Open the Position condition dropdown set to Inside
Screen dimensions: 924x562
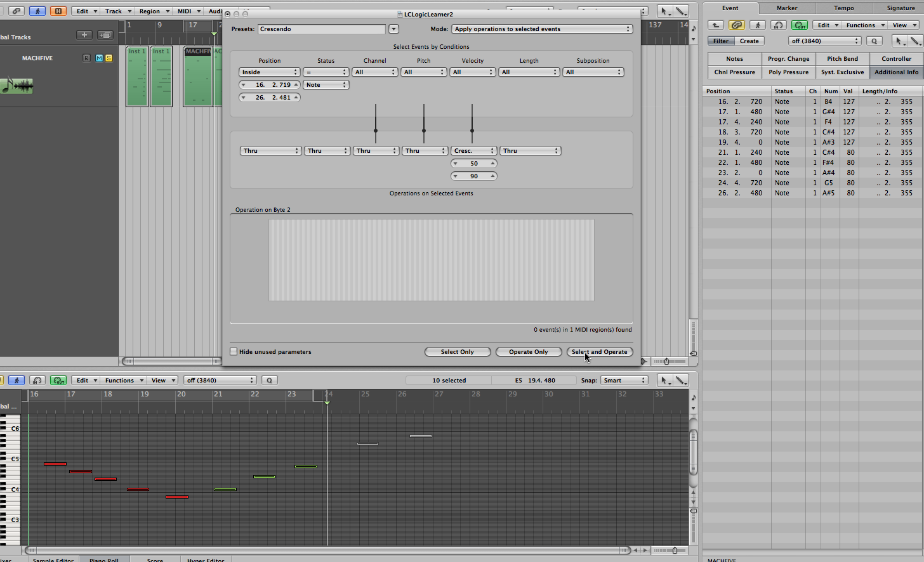coord(269,72)
